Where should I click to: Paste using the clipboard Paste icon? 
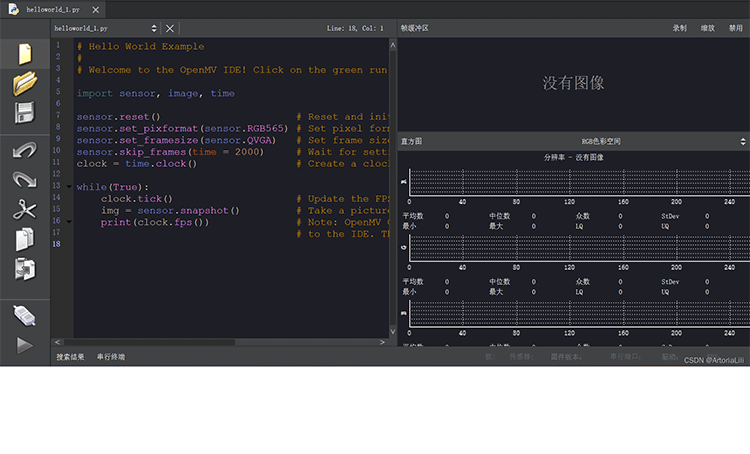click(x=25, y=269)
